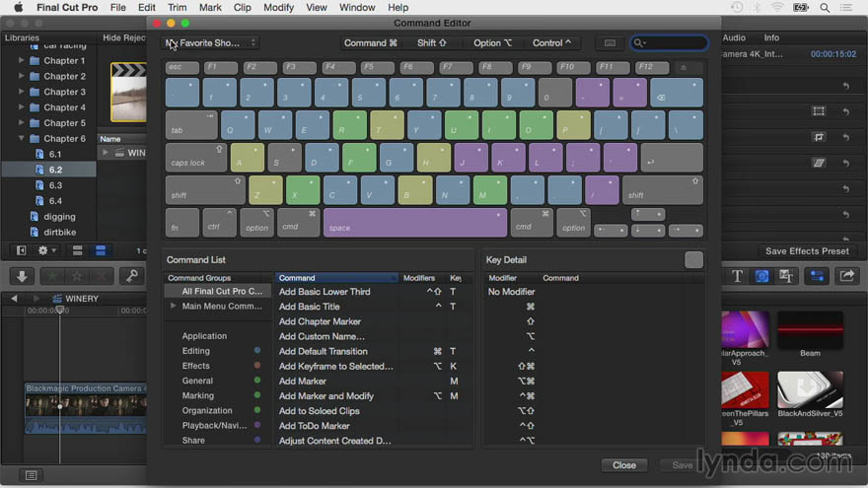Select the Editing command group
The height and width of the screenshot is (488, 868).
tap(196, 351)
